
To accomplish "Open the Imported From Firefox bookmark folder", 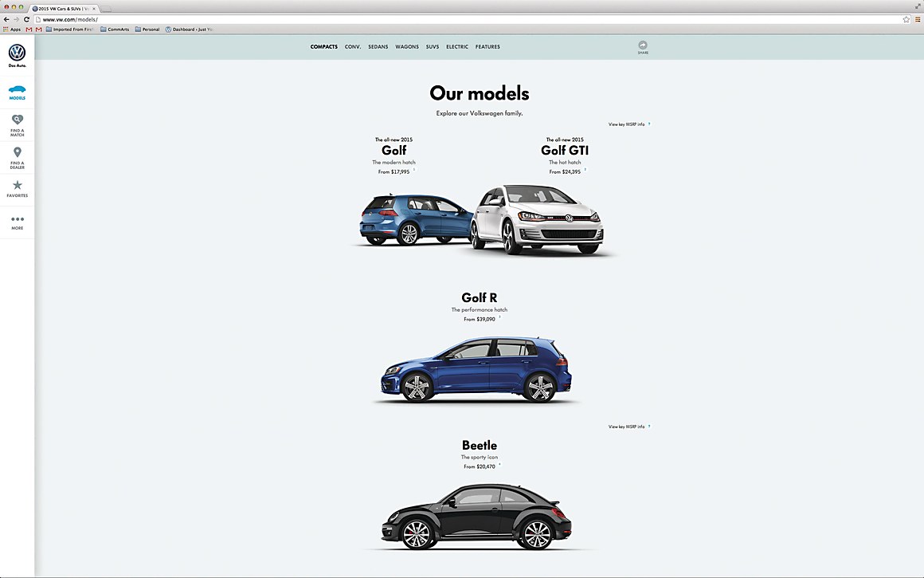I will point(69,29).
